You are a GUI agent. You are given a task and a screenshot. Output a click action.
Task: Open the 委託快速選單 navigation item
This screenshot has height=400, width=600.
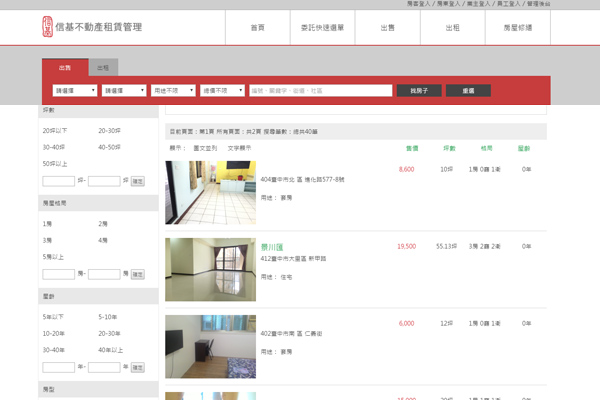(323, 28)
